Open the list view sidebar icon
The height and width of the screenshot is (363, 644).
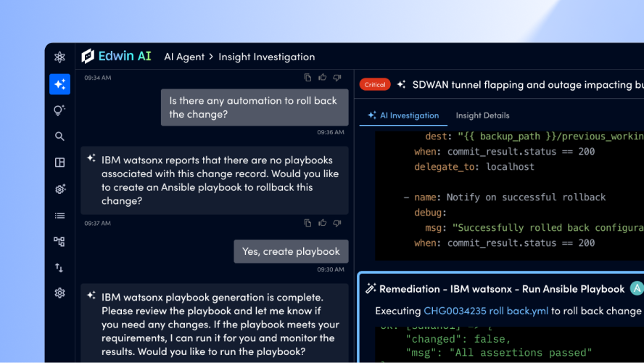click(x=59, y=216)
